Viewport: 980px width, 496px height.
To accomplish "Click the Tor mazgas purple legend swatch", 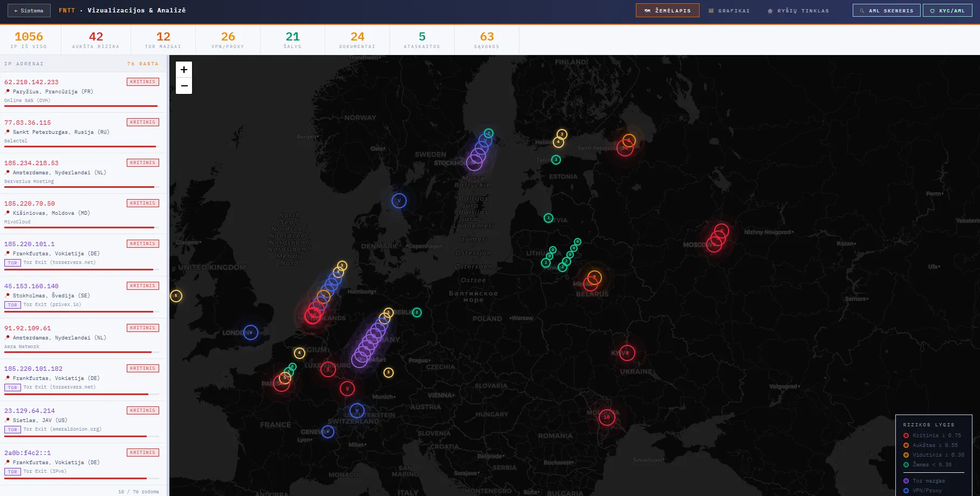I will (x=906, y=481).
